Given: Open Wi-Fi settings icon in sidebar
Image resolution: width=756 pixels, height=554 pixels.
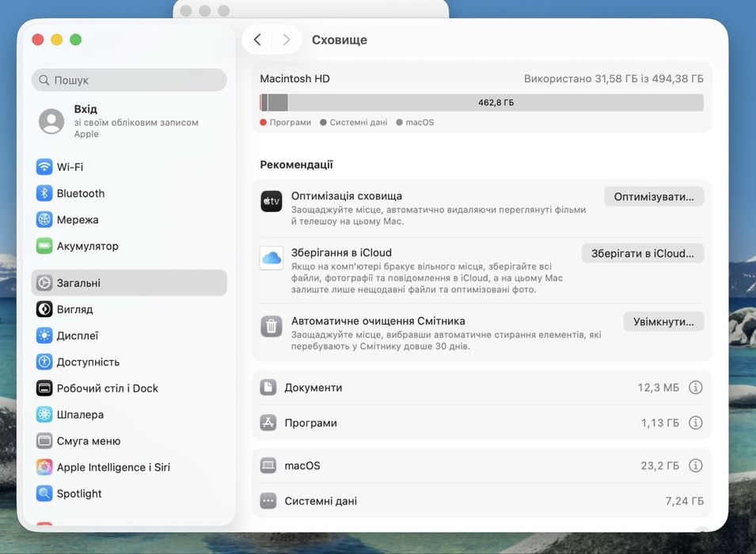Looking at the screenshot, I should [44, 167].
